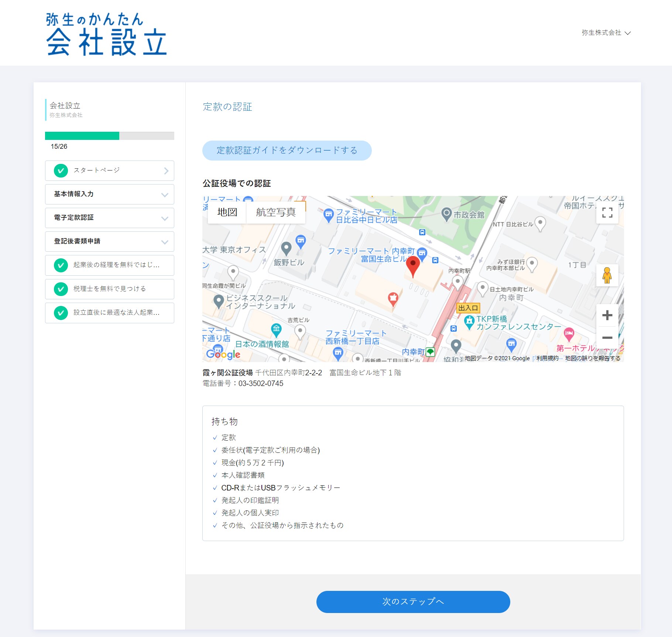Click the Google logo on the map
Screen dimensions: 672x637
(x=223, y=354)
